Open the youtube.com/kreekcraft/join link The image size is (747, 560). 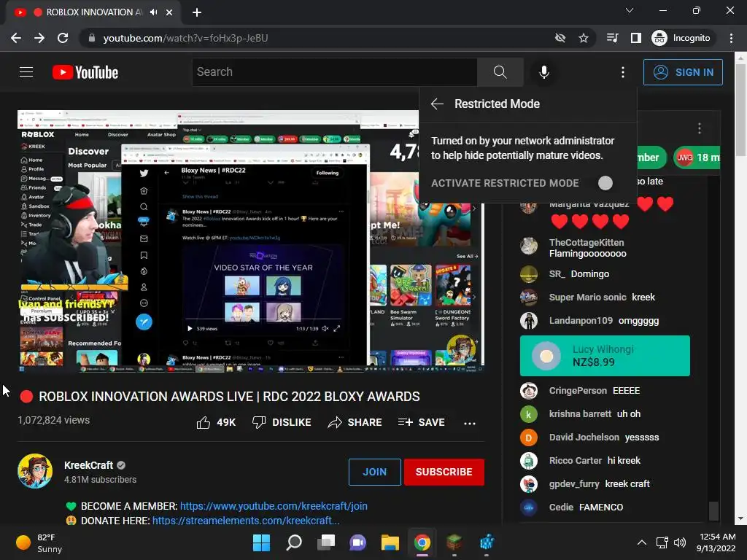coord(274,506)
